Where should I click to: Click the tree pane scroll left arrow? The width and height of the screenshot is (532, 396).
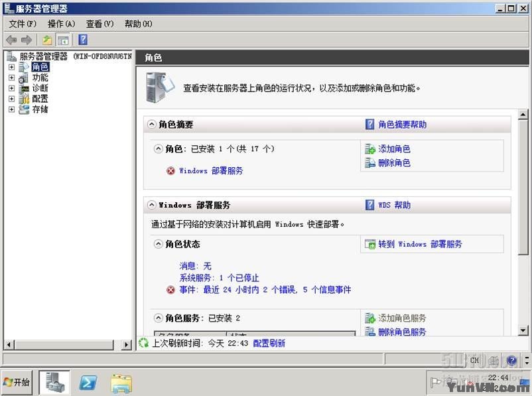(x=9, y=345)
